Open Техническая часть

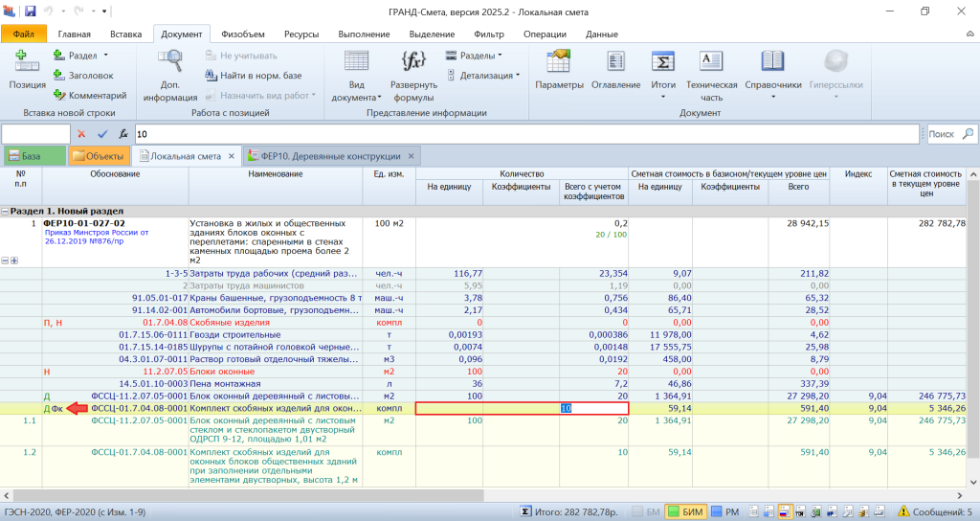pyautogui.click(x=711, y=76)
